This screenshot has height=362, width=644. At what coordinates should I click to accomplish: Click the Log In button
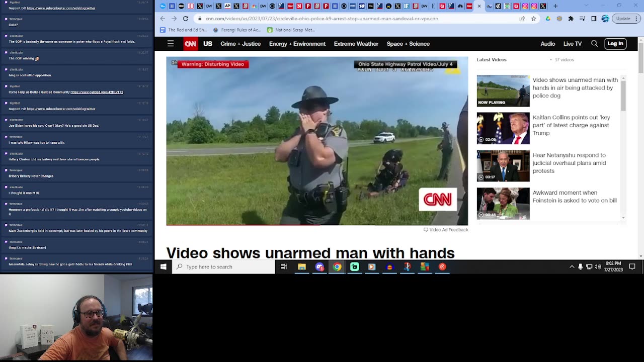tap(615, 44)
